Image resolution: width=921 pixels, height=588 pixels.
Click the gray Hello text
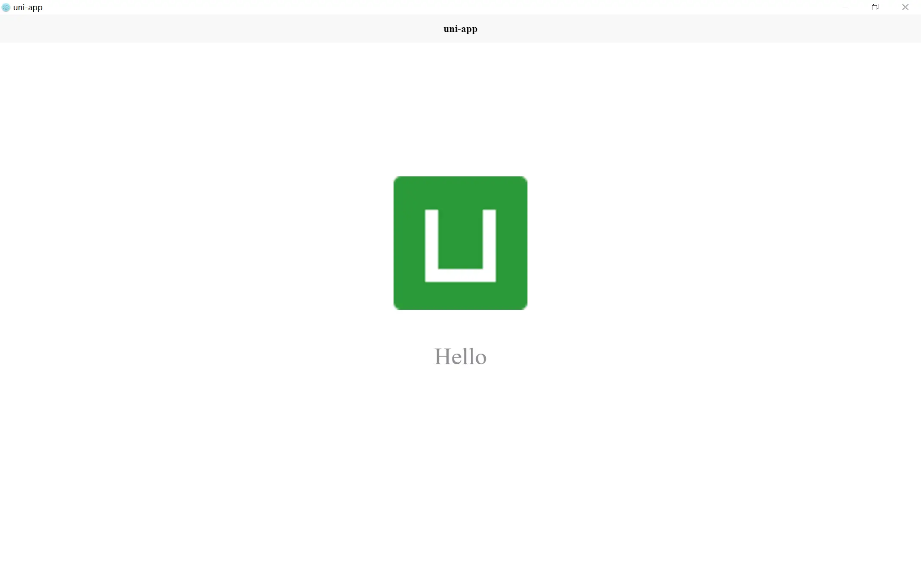pyautogui.click(x=460, y=357)
